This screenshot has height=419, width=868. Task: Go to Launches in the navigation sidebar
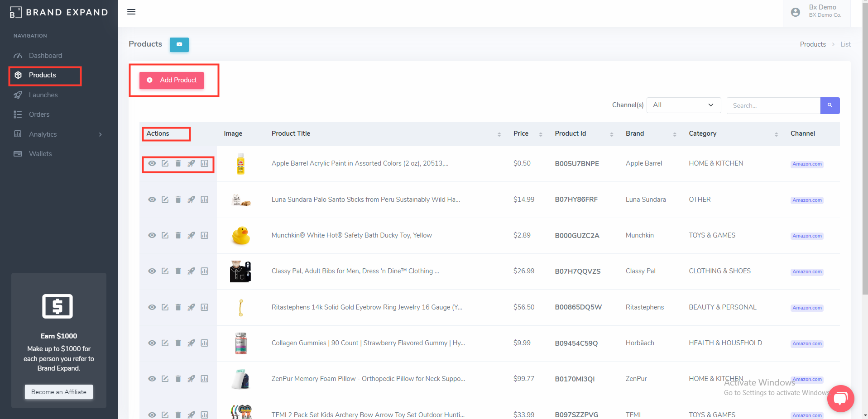[x=43, y=95]
